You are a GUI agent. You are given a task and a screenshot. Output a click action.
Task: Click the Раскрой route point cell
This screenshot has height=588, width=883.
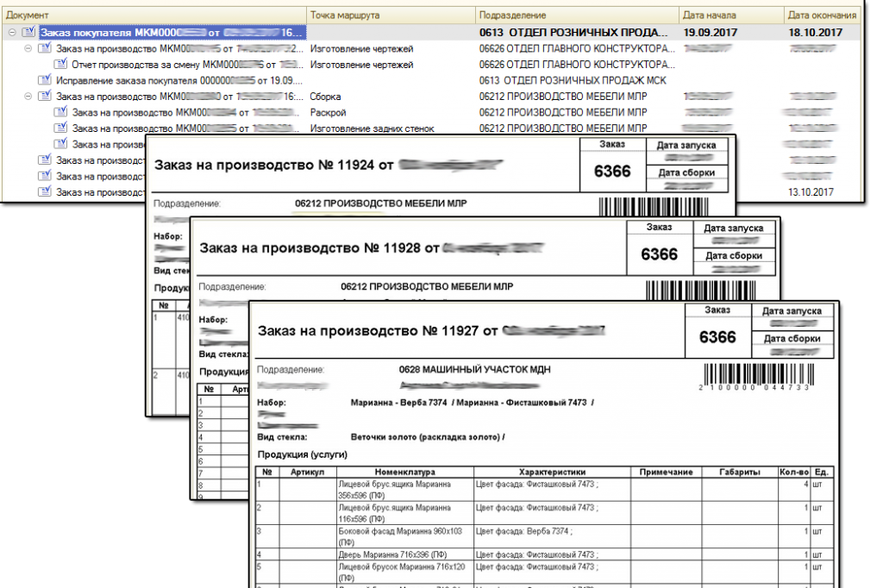point(328,113)
